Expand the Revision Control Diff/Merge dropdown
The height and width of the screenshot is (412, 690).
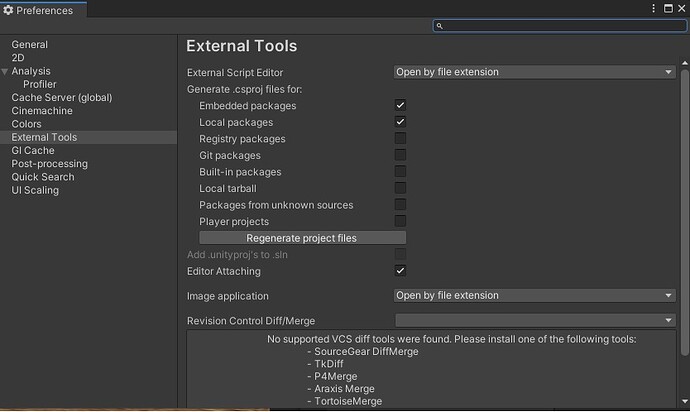[x=535, y=320]
